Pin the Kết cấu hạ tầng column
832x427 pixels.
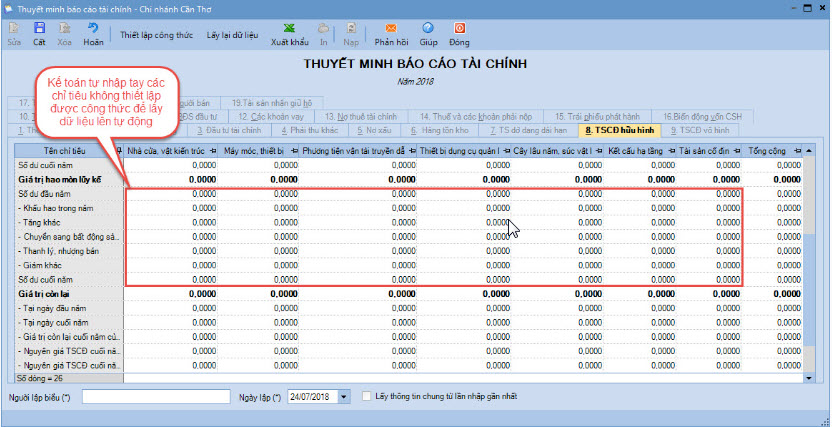pyautogui.click(x=671, y=151)
